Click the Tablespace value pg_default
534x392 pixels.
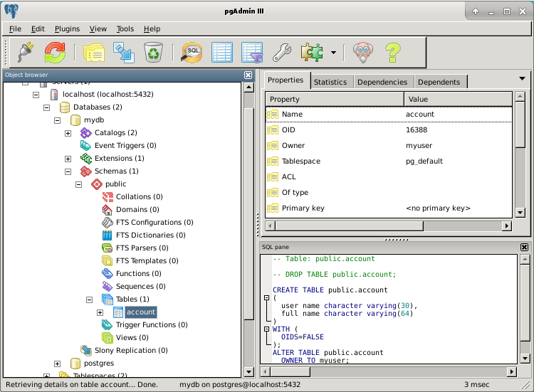(x=424, y=161)
